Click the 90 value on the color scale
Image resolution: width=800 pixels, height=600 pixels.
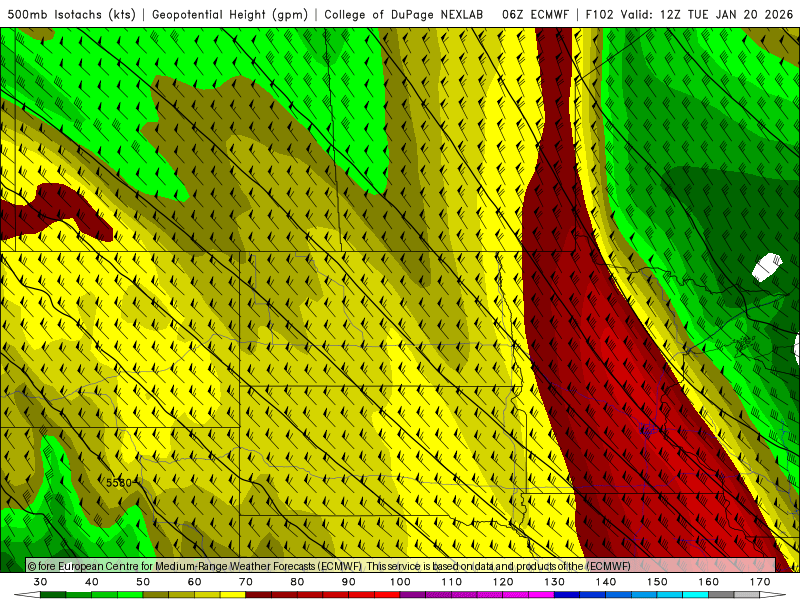pyautogui.click(x=348, y=582)
